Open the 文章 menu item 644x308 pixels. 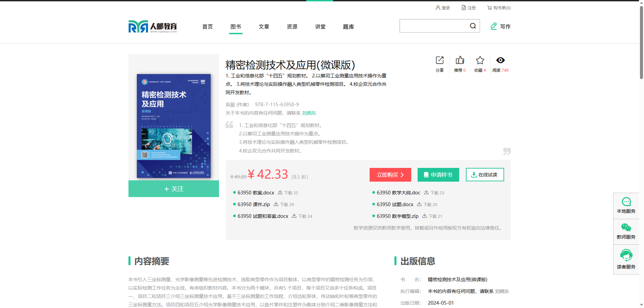pos(264,26)
